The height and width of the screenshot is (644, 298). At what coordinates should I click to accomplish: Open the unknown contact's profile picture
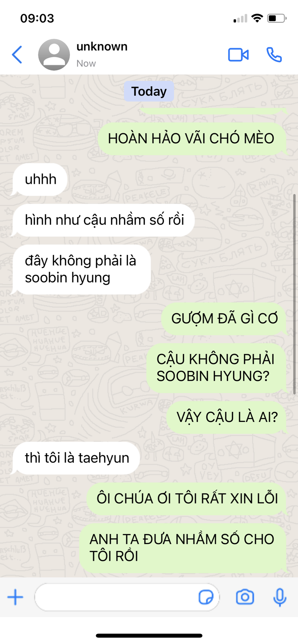point(54,55)
